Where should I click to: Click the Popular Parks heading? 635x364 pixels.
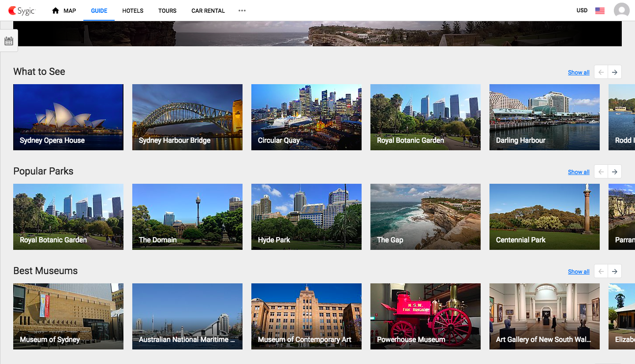point(43,171)
